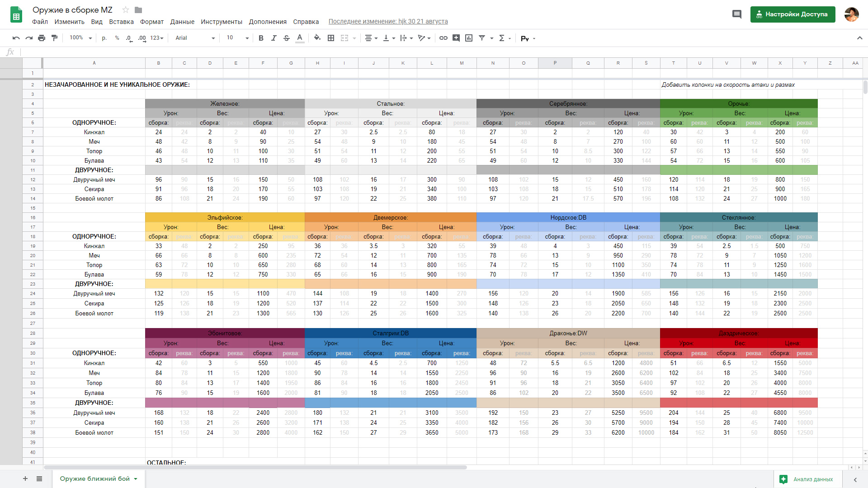This screenshot has width=868, height=488.
Task: Toggle bold formatting
Action: 261,38
